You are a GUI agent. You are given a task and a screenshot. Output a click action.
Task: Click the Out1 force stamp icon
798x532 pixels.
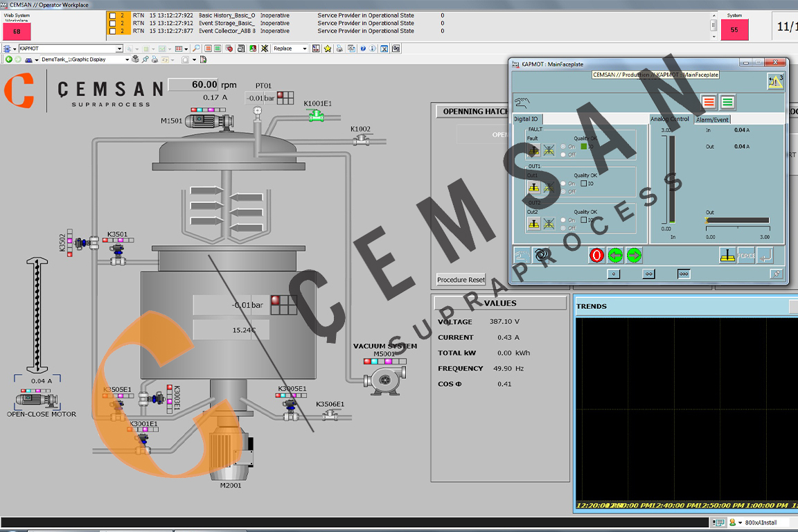(533, 187)
